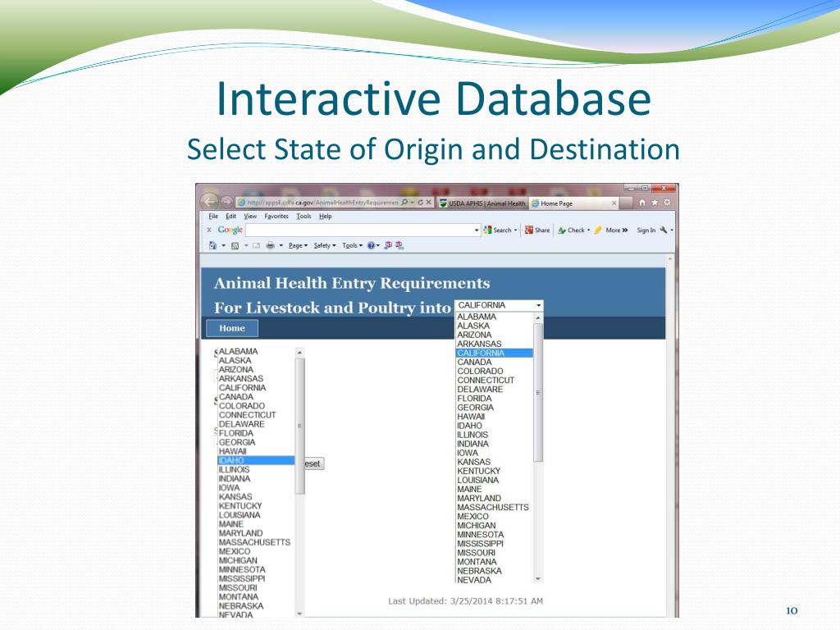Open the command bar Tools dropdown
This screenshot has height=630, width=840.
coord(353,245)
